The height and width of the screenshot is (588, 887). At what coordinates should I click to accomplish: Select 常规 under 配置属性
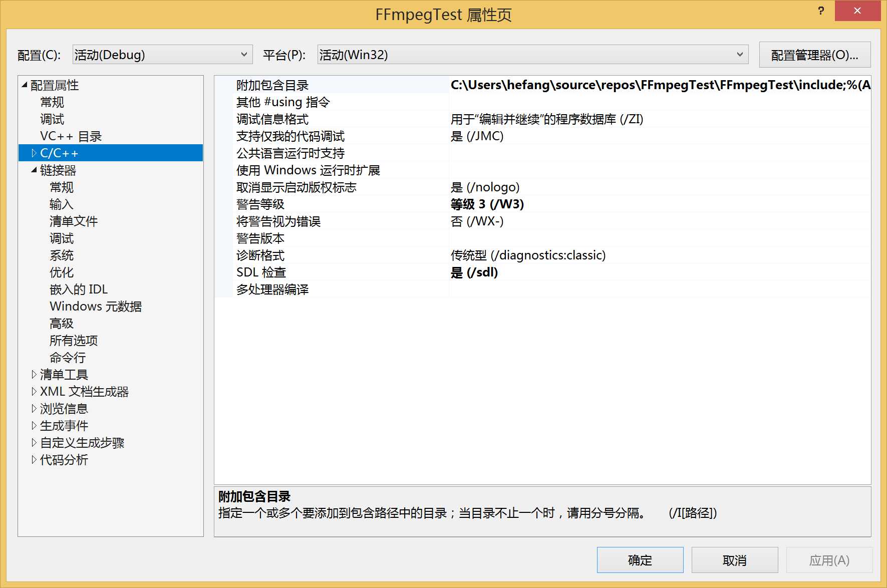tap(52, 102)
